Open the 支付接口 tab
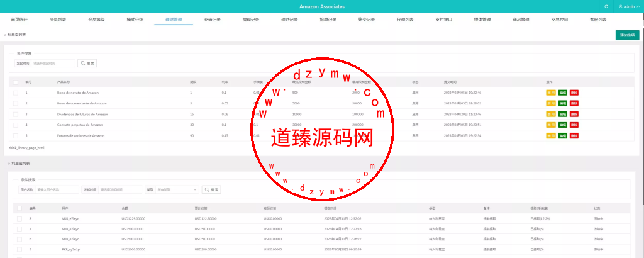This screenshot has height=258, width=644. click(x=444, y=20)
